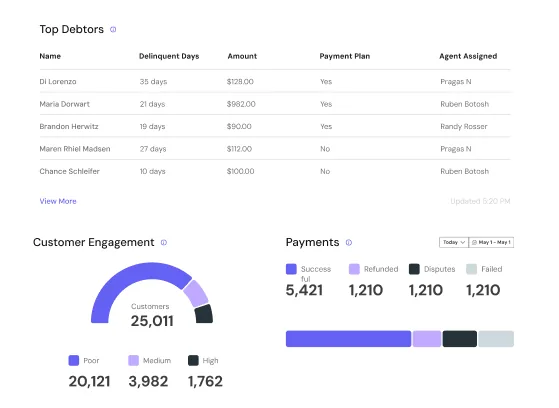Click the Failed legend color swatch
Viewport: 559px width, 408px height.
472,269
